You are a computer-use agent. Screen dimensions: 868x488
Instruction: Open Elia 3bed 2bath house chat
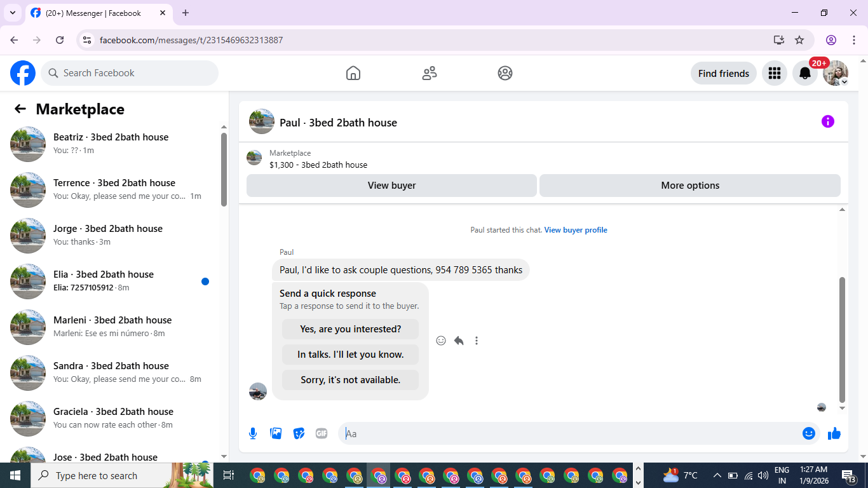pos(112,281)
